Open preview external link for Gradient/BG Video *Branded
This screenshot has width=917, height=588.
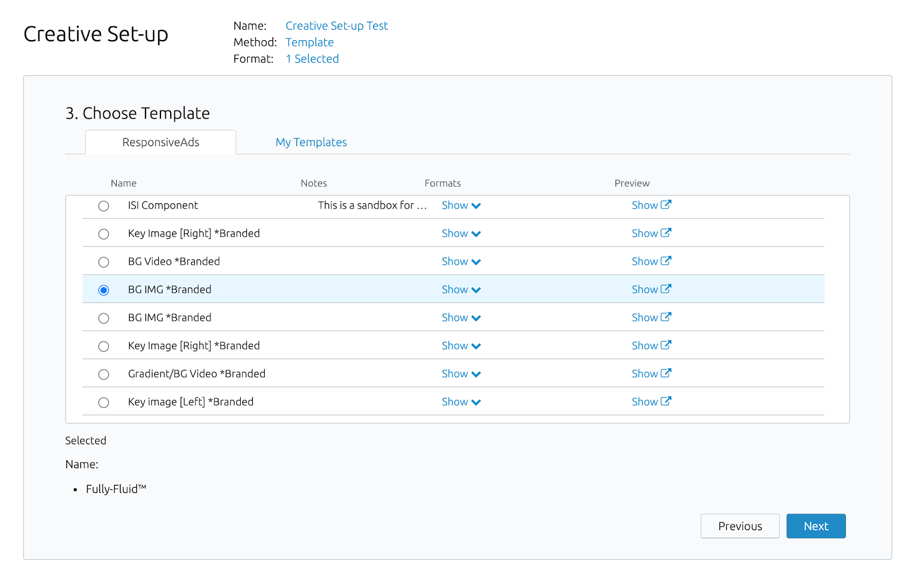651,374
